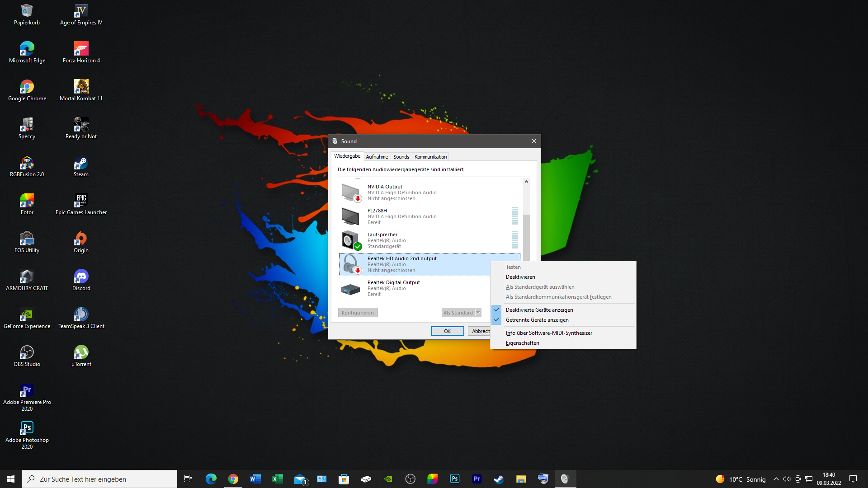This screenshot has width=868, height=488.
Task: Select the PL2788H monitor device icon
Action: click(x=350, y=216)
